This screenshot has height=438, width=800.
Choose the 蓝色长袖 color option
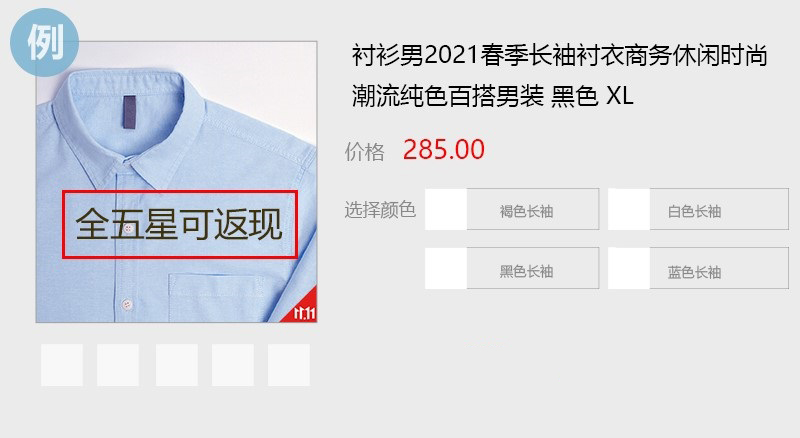tap(719, 269)
